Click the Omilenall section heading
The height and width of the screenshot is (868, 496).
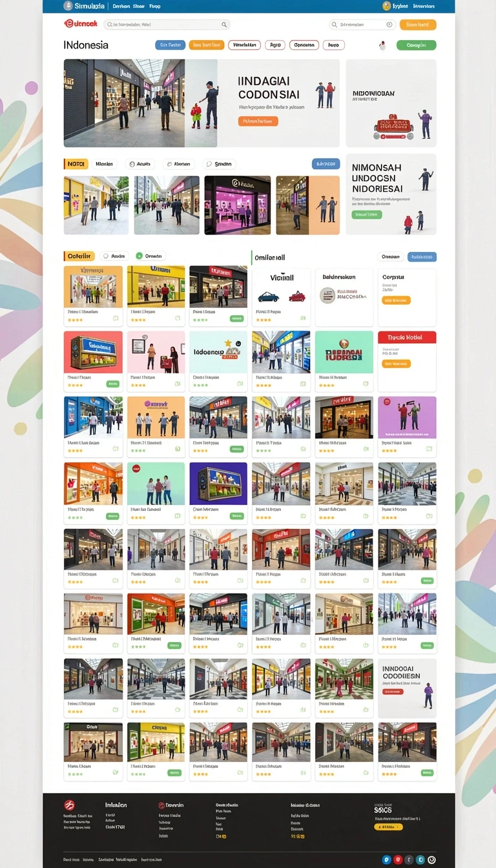pos(270,257)
